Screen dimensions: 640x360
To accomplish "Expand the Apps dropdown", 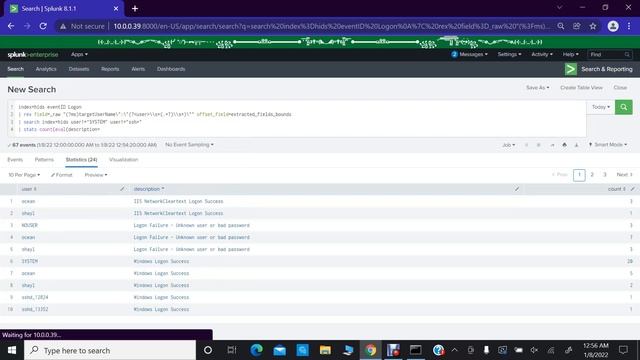I will pos(79,54).
